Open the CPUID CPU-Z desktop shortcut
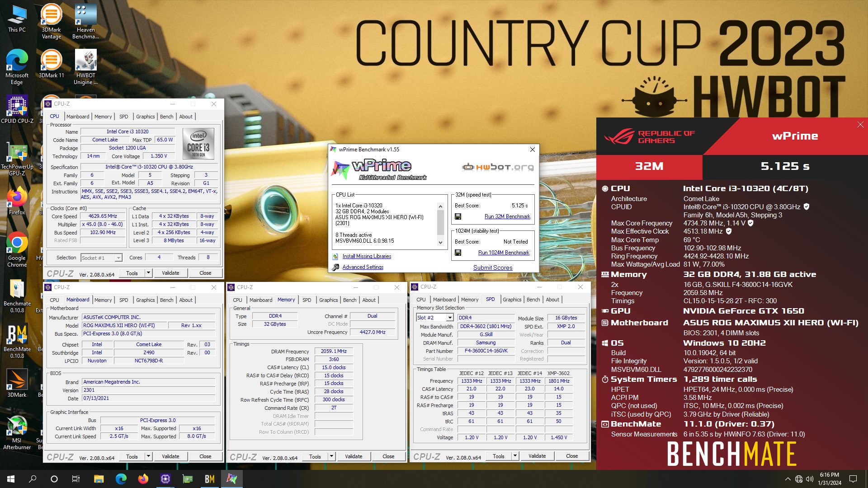 tap(17, 109)
